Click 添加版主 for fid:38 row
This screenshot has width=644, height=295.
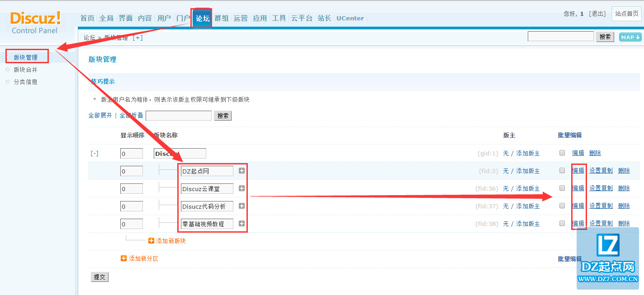(528, 224)
